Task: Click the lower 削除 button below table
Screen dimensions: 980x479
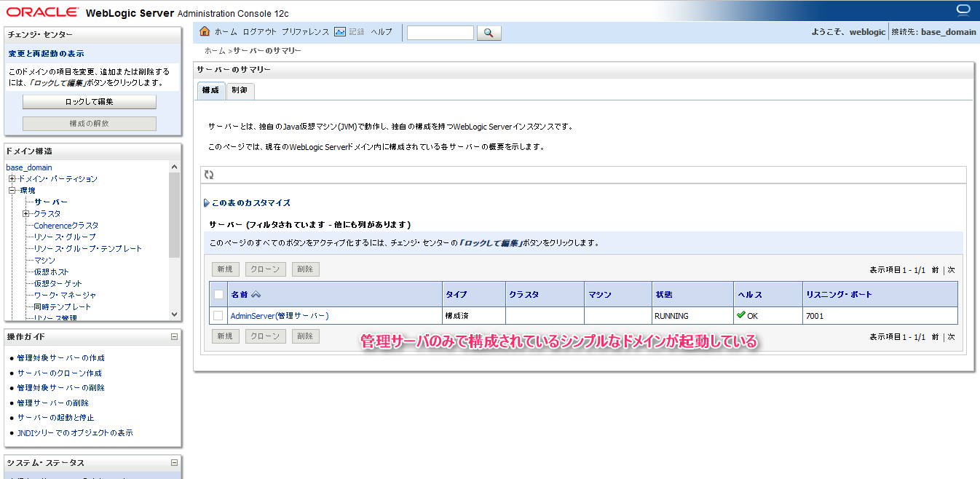Action: click(305, 336)
